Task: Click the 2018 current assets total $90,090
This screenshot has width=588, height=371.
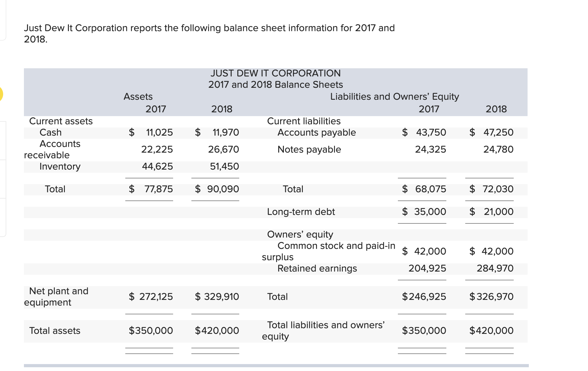Action: click(223, 189)
